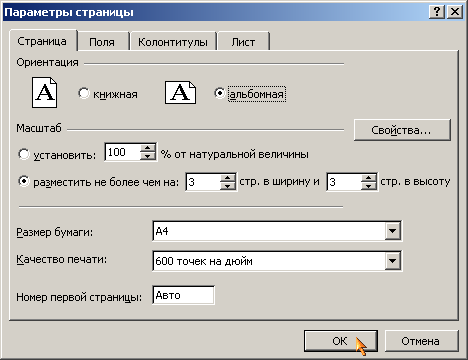Open the Размер бумаги dropdown
Image resolution: width=468 pixels, height=360 pixels.
pyautogui.click(x=393, y=231)
